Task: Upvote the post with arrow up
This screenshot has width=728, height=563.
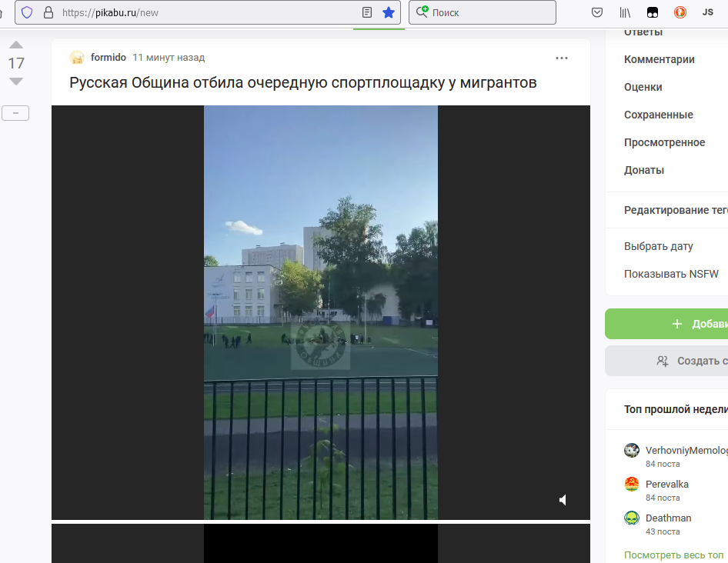Action: pyautogui.click(x=16, y=45)
